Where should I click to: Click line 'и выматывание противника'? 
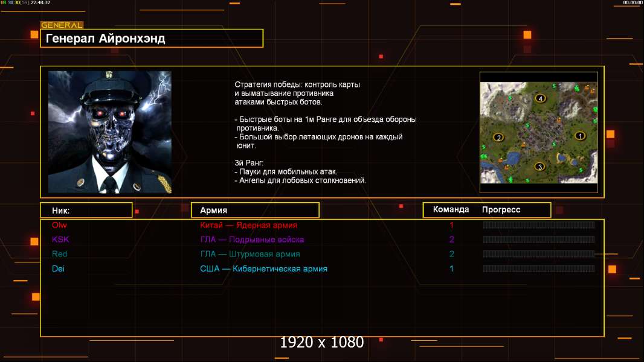[x=284, y=93]
